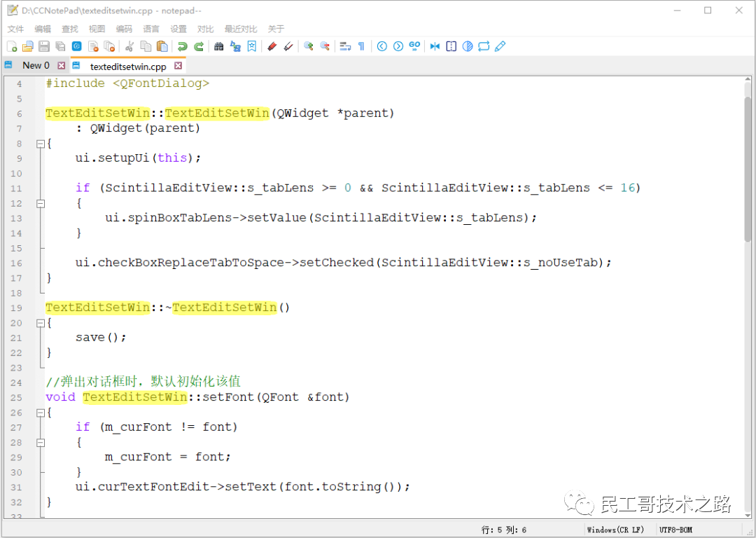Click the Save file floppy icon
756x538 pixels.
click(x=44, y=46)
